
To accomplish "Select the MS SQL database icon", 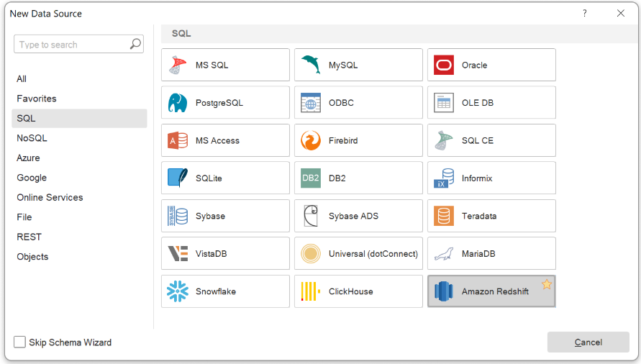I will [178, 65].
